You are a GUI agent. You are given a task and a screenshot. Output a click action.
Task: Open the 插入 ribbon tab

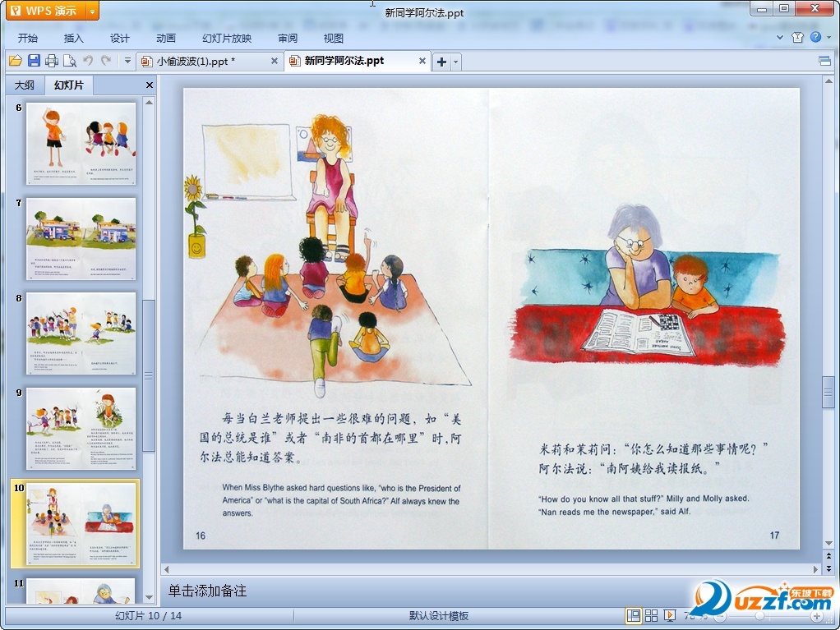pyautogui.click(x=74, y=38)
